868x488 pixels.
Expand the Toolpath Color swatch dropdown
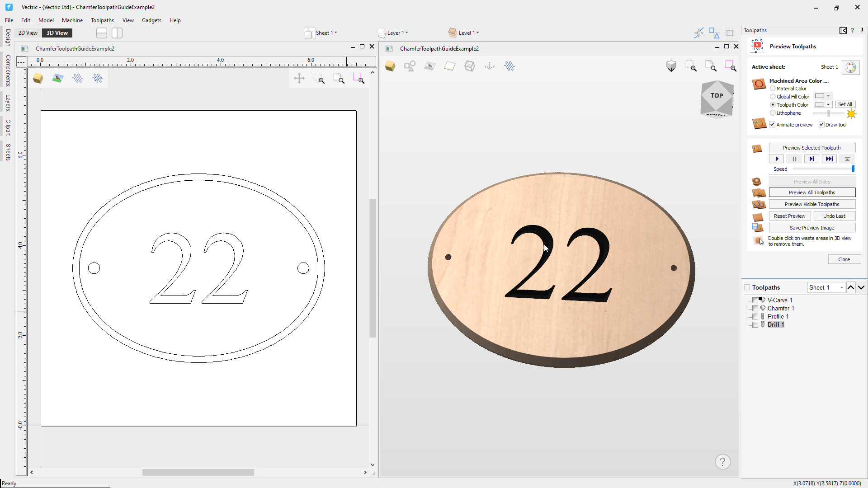[828, 105]
